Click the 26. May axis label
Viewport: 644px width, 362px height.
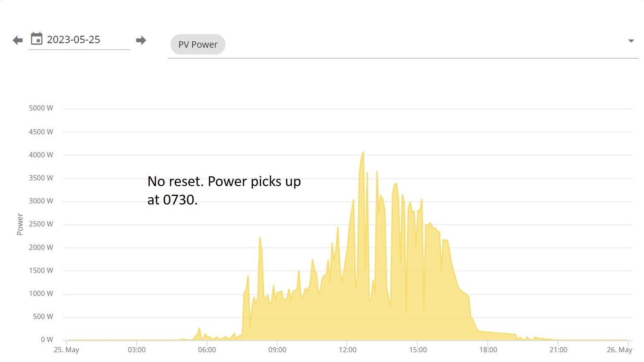click(x=619, y=350)
